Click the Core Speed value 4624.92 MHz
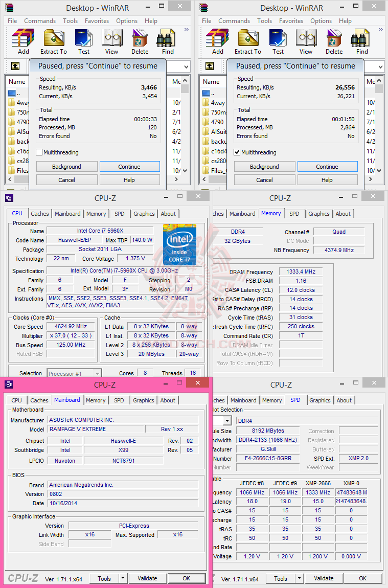 point(71,327)
